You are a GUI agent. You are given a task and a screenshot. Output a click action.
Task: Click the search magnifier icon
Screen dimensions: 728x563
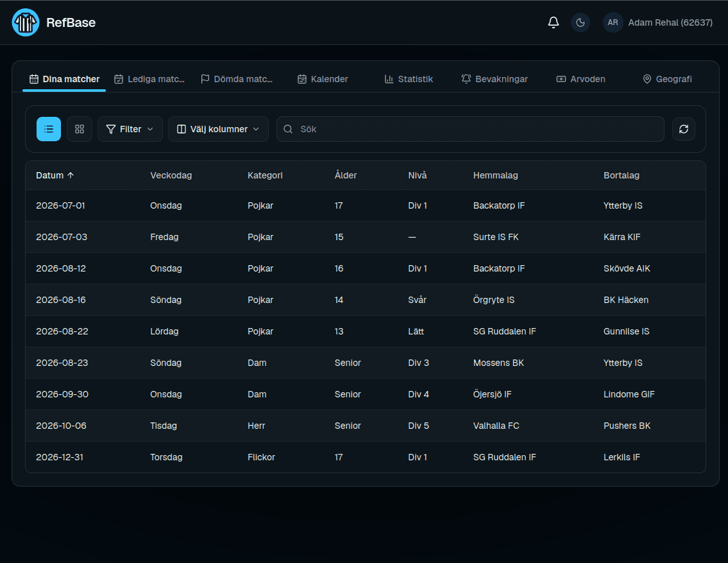click(288, 129)
